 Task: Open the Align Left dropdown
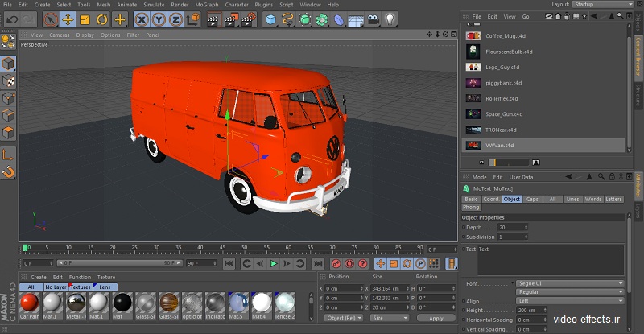[570, 301]
